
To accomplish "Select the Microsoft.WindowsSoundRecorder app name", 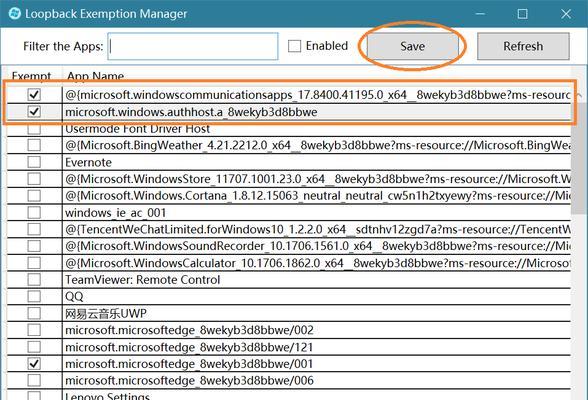I will click(x=318, y=246).
